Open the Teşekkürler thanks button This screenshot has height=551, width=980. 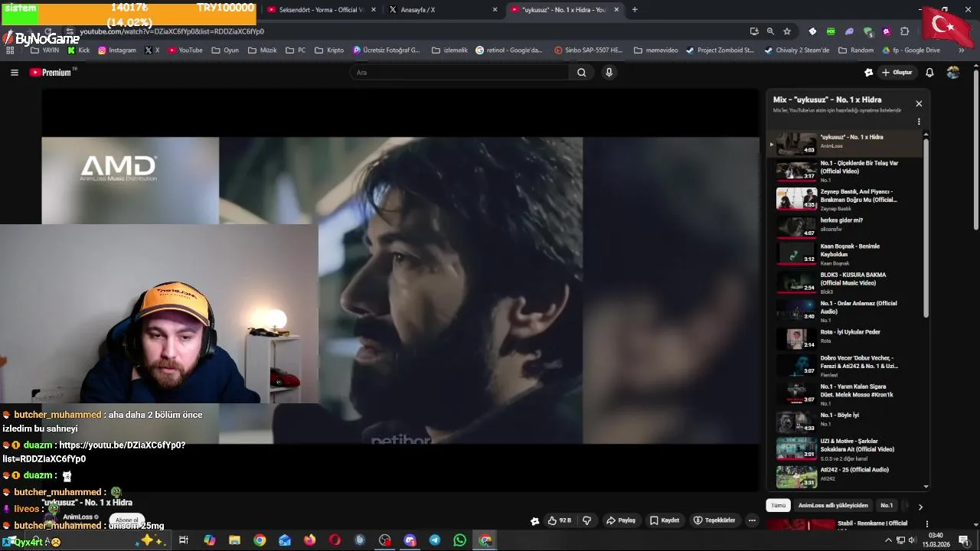[714, 520]
